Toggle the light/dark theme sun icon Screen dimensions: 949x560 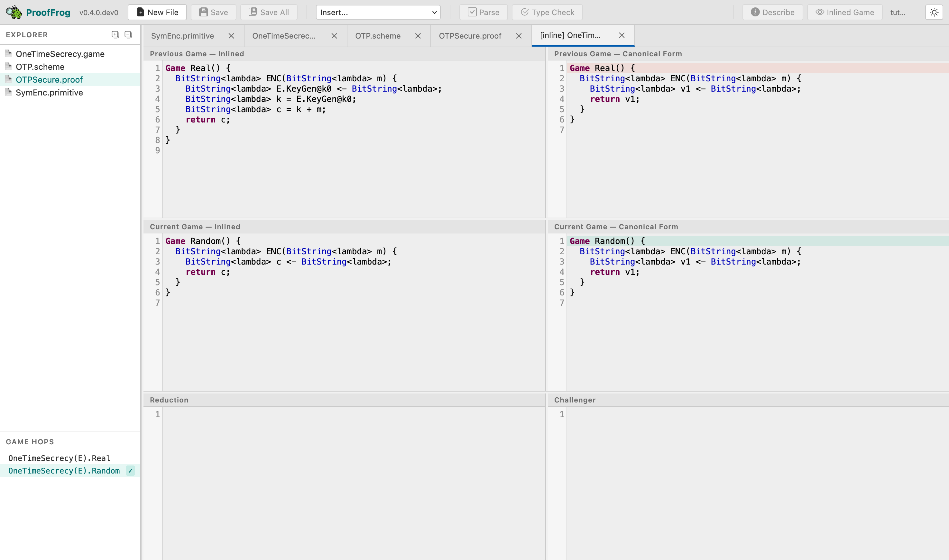tap(934, 12)
